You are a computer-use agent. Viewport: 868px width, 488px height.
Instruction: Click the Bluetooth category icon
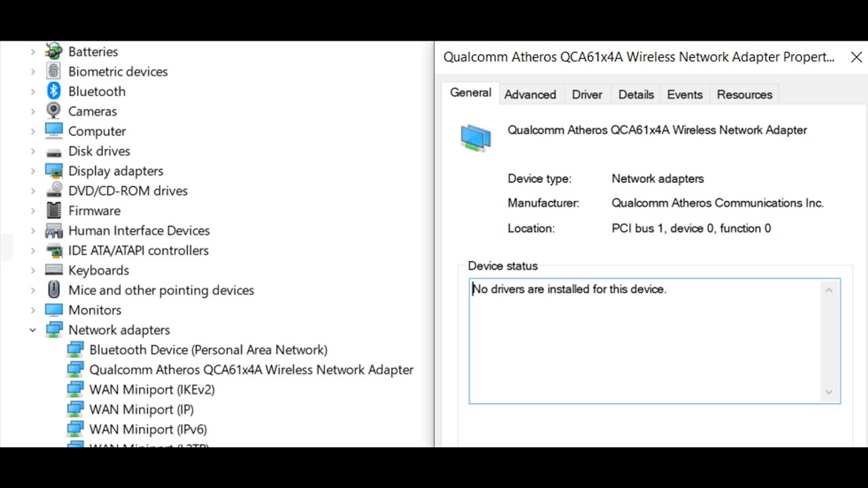[x=54, y=91]
